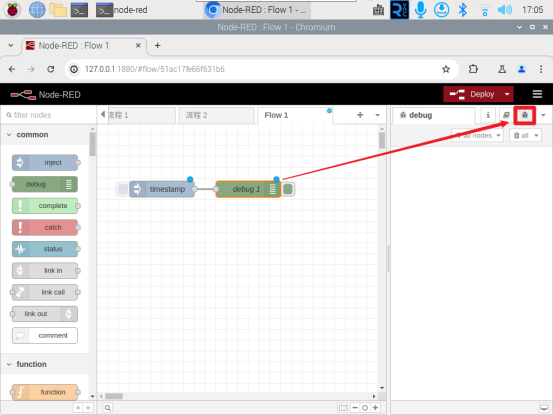Image resolution: width=553 pixels, height=415 pixels.
Task: Click the filter nodes search field
Action: click(x=48, y=115)
